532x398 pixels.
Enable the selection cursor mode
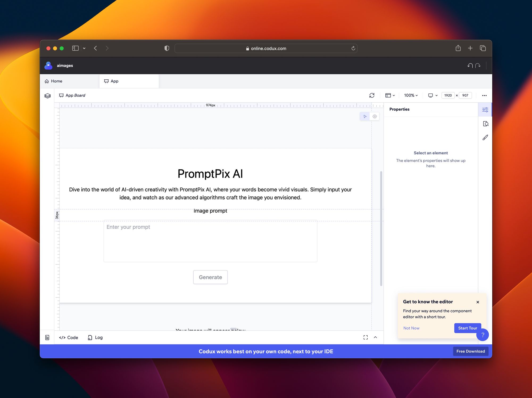pyautogui.click(x=365, y=116)
